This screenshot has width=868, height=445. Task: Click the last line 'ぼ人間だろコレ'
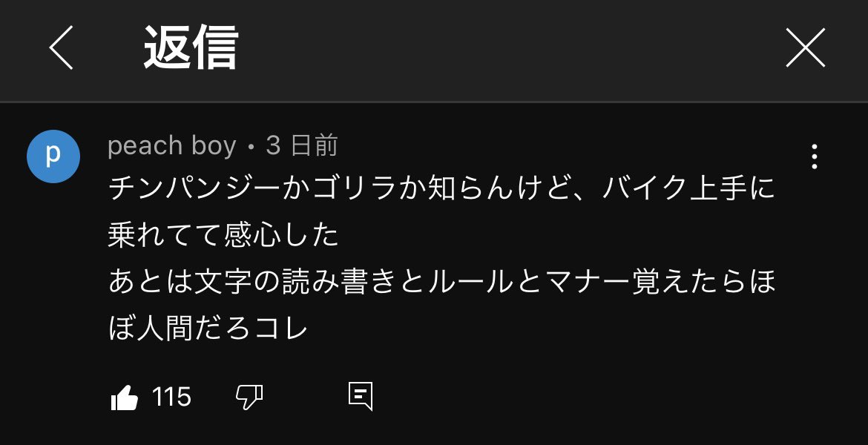point(208,329)
